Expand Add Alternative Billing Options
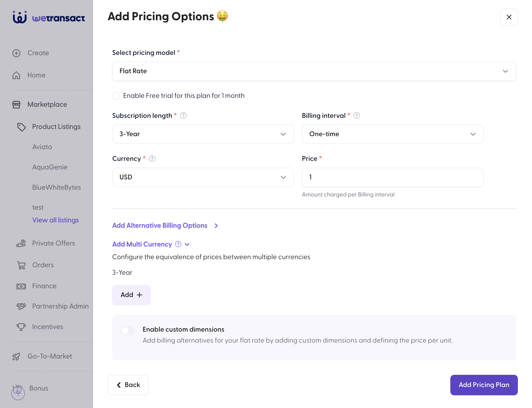 (165, 225)
